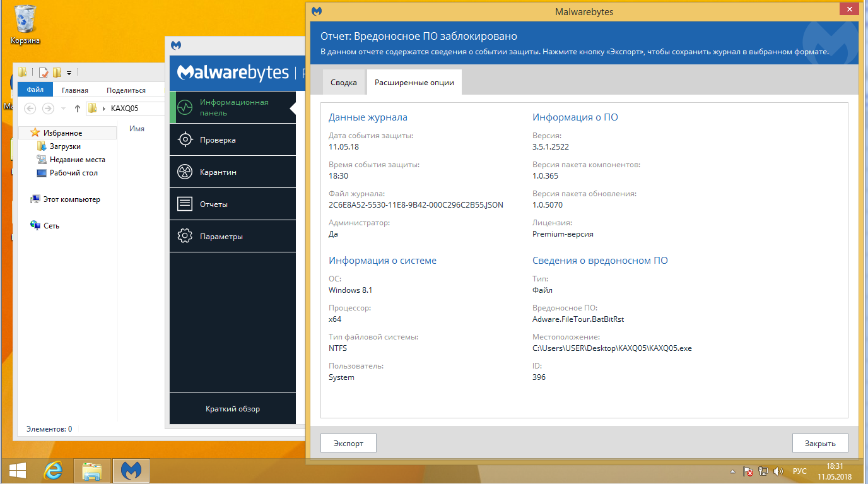The image size is (868, 484).
Task: Click the folder icon in Explorer title bar
Action: (x=23, y=72)
